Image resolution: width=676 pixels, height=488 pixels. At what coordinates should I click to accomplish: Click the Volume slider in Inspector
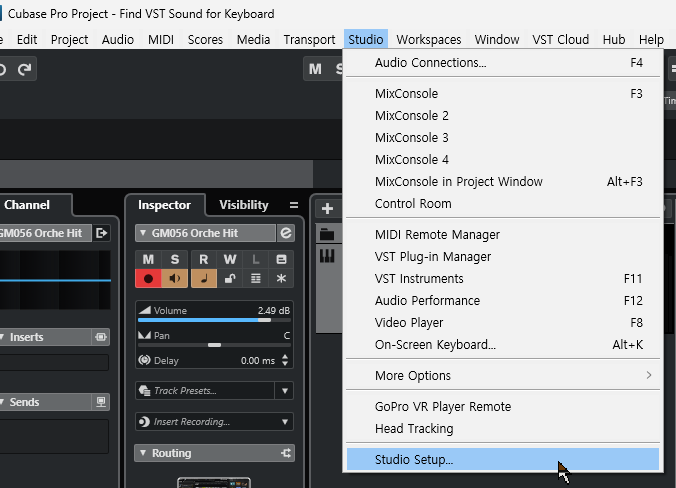pos(214,320)
